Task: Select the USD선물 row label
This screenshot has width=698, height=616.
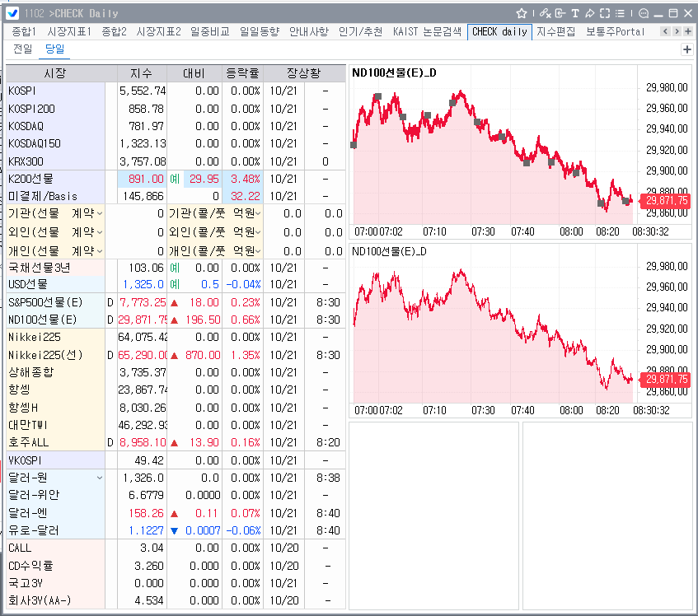Action: pos(27,284)
